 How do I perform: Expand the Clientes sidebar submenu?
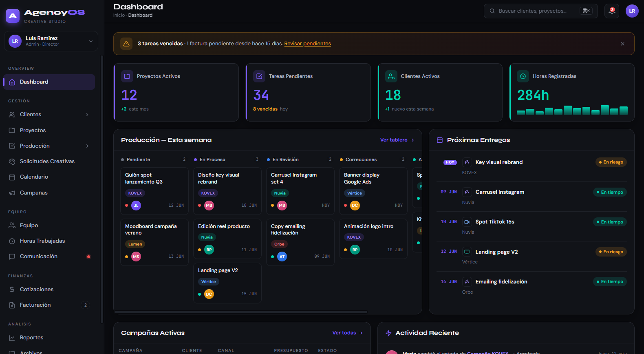tap(87, 115)
